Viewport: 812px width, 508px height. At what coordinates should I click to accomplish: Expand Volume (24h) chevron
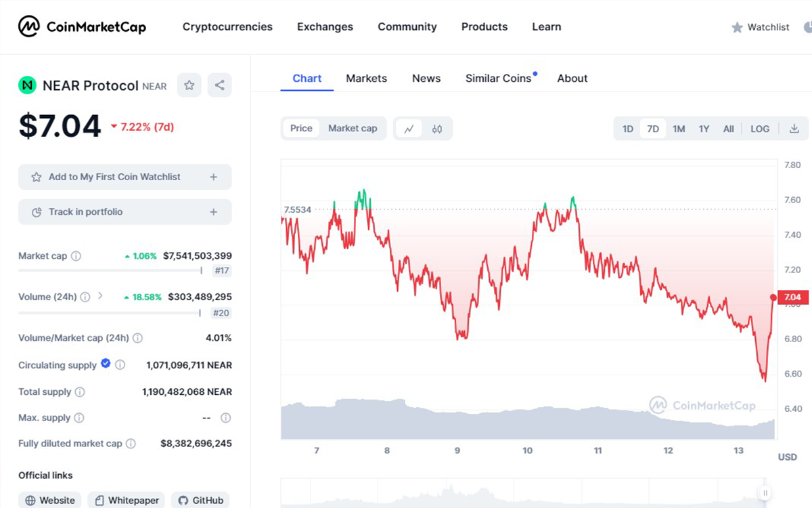(100, 296)
